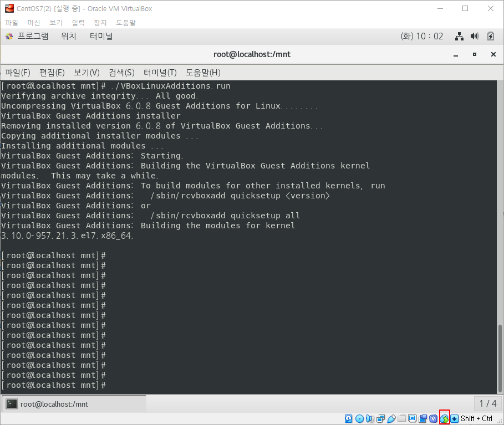Open the CentOS network tray icon

point(459,37)
